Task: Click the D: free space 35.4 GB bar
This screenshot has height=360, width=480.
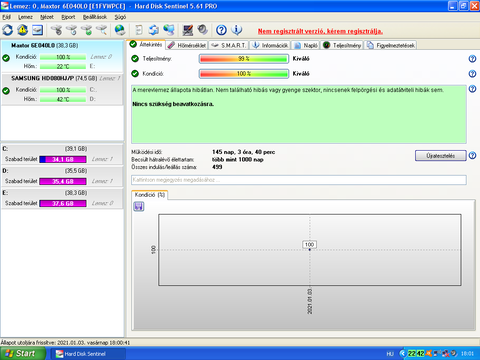Action: click(x=63, y=181)
